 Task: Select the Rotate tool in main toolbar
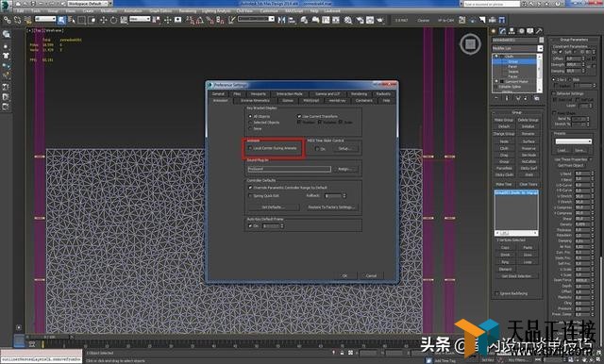[113, 20]
